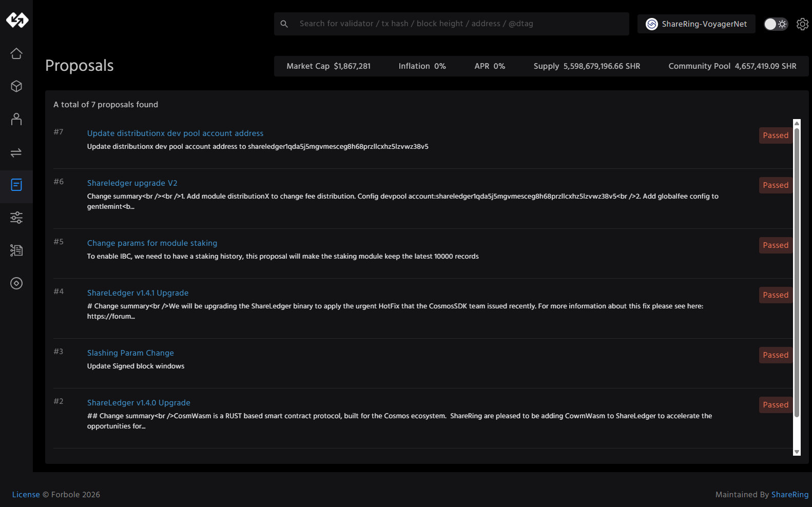Click the ShareRing network logo icon
The image size is (812, 507).
pos(652,24)
